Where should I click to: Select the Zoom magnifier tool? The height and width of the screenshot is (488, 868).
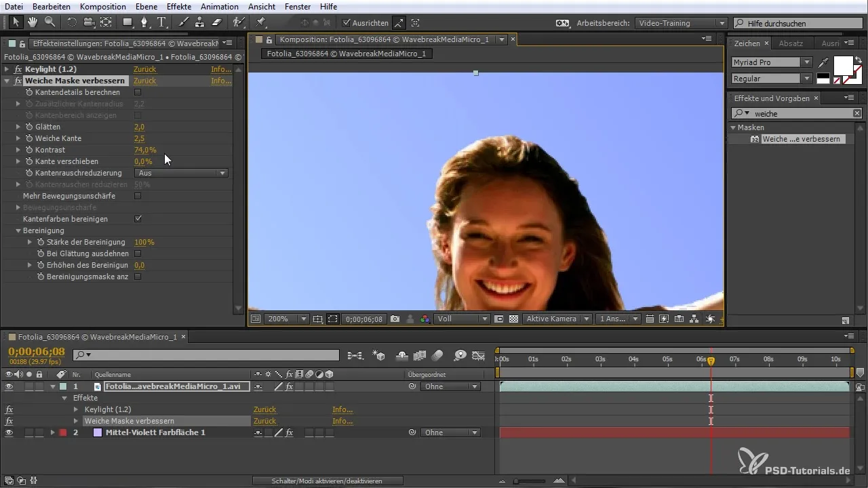coord(50,22)
